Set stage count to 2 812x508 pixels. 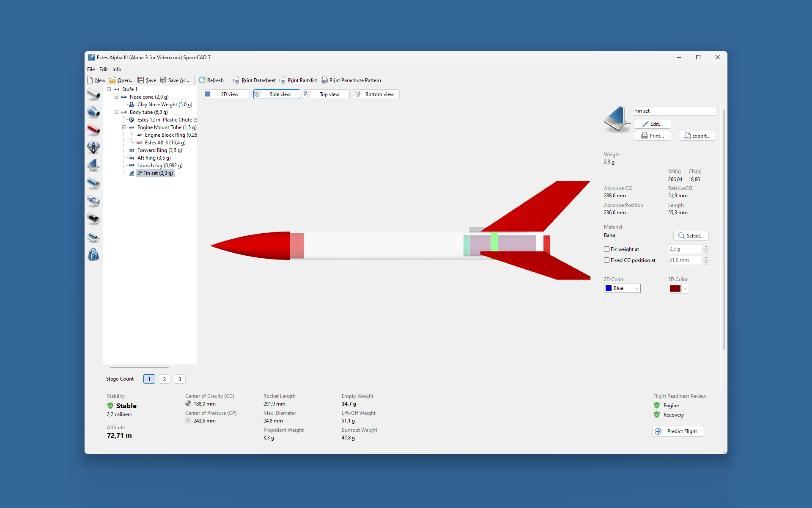[x=165, y=379]
